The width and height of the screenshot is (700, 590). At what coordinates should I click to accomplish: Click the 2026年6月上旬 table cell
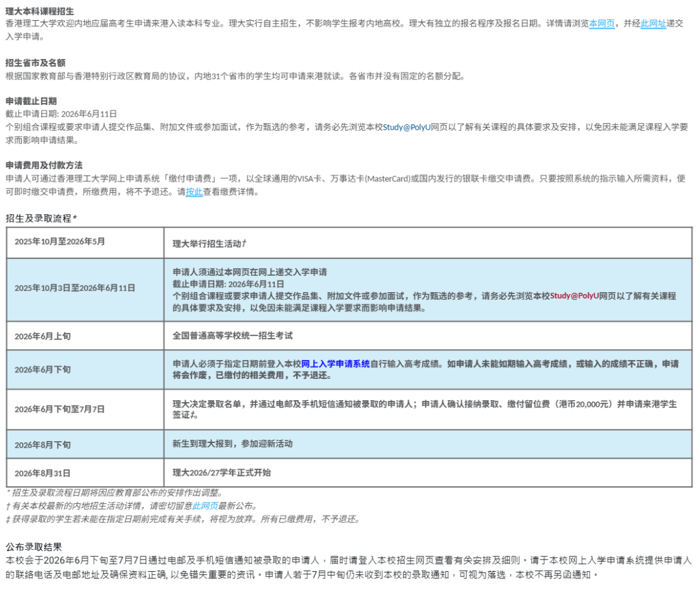(x=43, y=335)
